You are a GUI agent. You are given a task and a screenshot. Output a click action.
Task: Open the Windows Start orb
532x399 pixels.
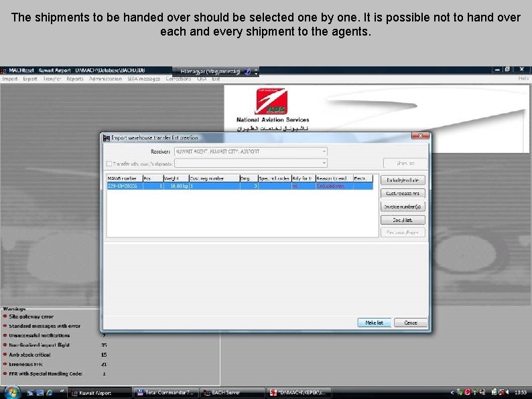[x=11, y=392]
